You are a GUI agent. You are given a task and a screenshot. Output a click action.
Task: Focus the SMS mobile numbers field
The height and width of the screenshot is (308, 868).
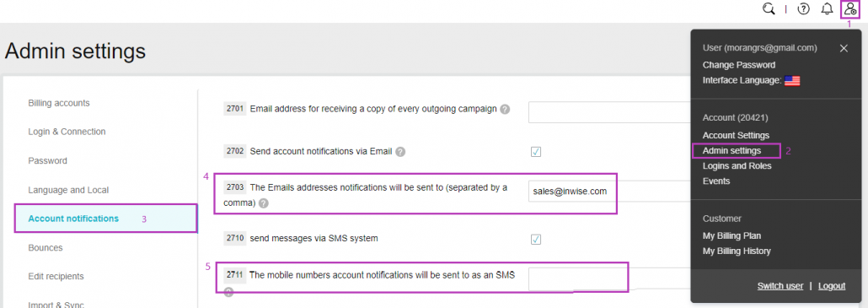tap(609, 279)
